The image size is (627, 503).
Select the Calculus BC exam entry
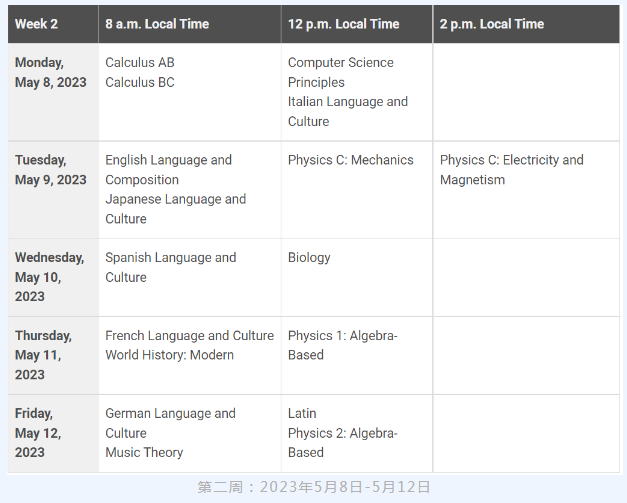[x=140, y=82]
